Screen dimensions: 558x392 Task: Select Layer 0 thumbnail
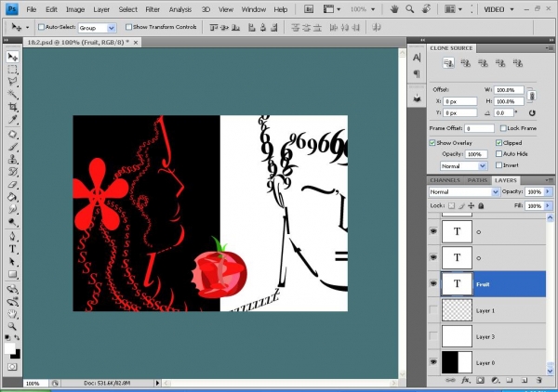(457, 362)
